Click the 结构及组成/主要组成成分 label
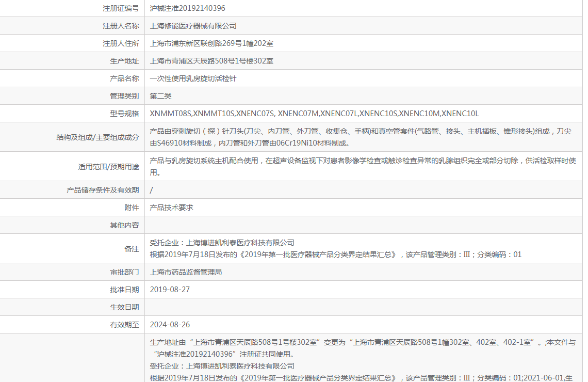 [97, 137]
